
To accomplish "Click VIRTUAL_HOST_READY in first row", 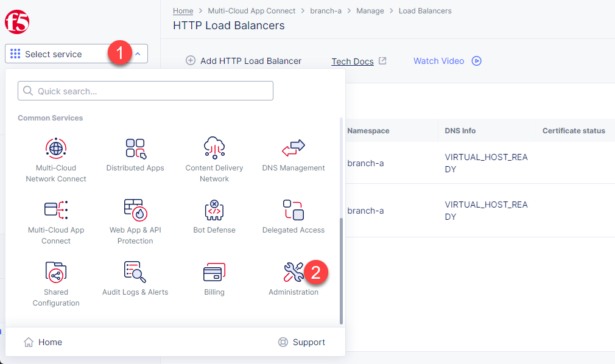I will coord(486,163).
